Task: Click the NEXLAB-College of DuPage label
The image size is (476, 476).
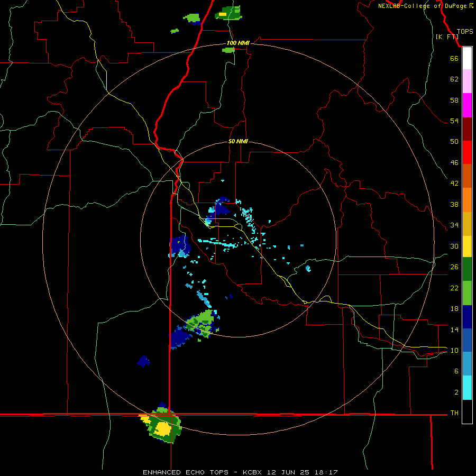Action: click(424, 6)
